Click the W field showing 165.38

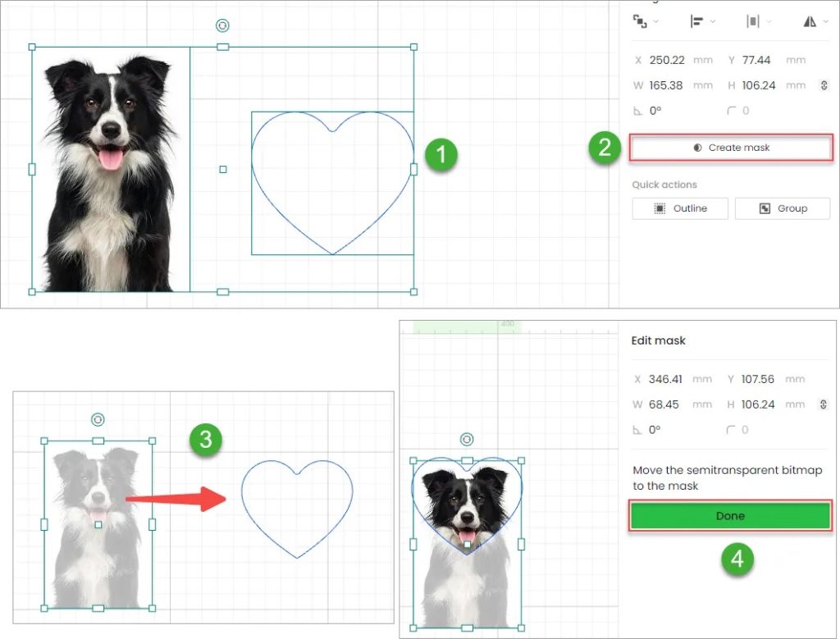[666, 85]
